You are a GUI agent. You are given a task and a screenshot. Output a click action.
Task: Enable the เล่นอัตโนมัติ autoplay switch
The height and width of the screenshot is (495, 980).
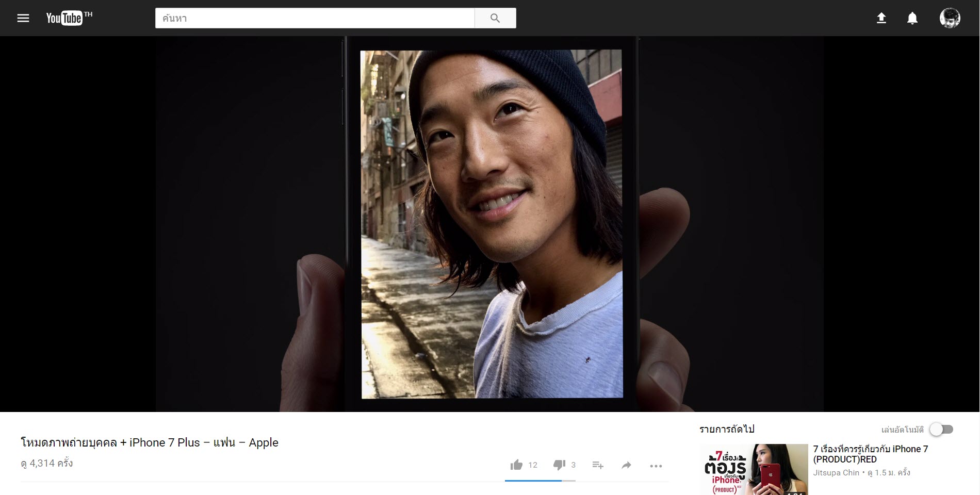[x=941, y=429]
